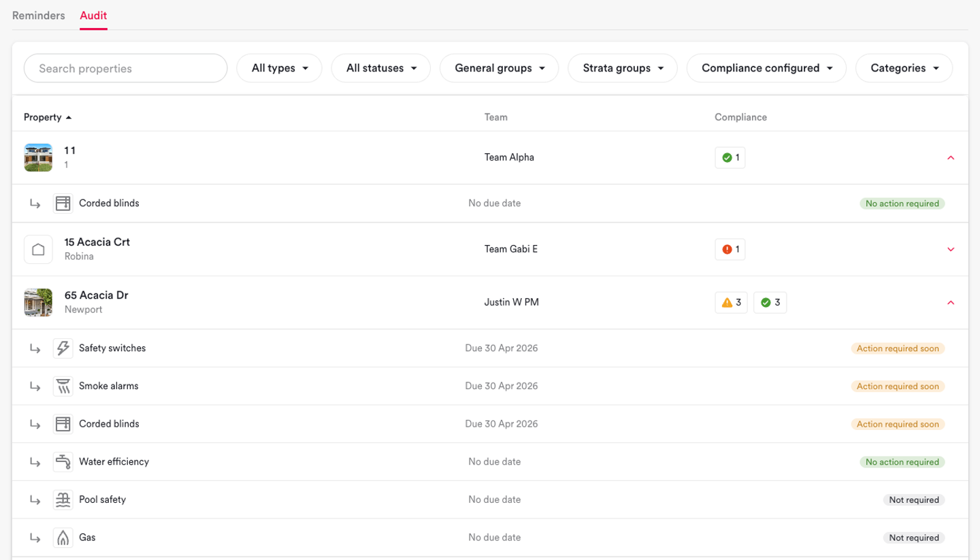Click Action required soon tag for Smoke alarms
Screen dimensions: 980x560
coord(898,386)
